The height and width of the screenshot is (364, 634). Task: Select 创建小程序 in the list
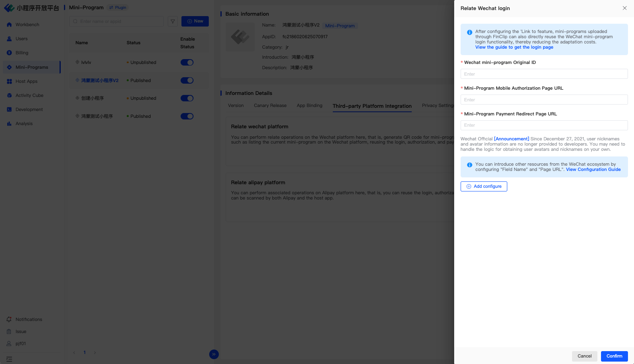click(93, 98)
